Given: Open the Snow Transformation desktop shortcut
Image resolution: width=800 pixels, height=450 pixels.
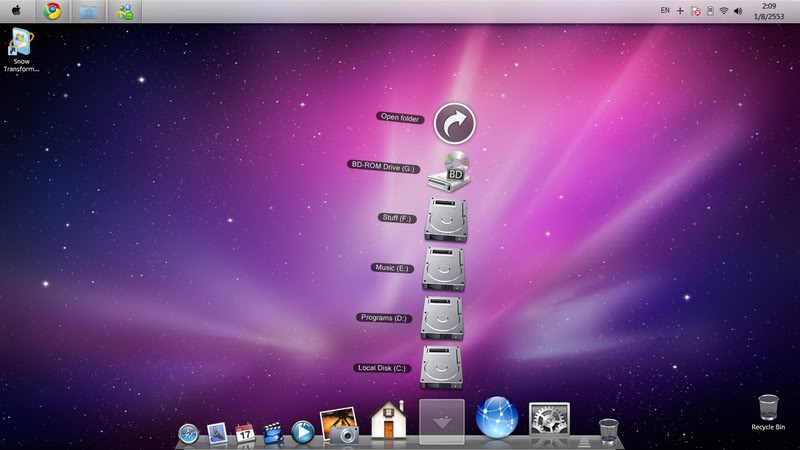Looking at the screenshot, I should click(x=21, y=50).
